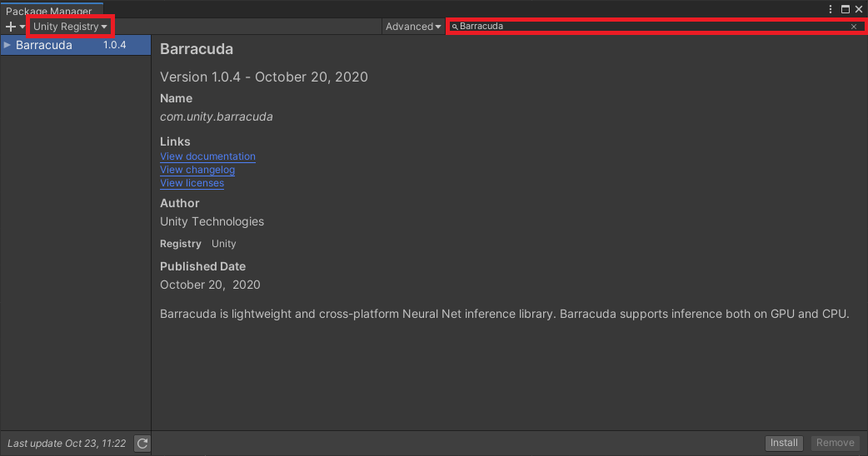Click the Last update status text
The height and width of the screenshot is (456, 868).
pos(67,444)
